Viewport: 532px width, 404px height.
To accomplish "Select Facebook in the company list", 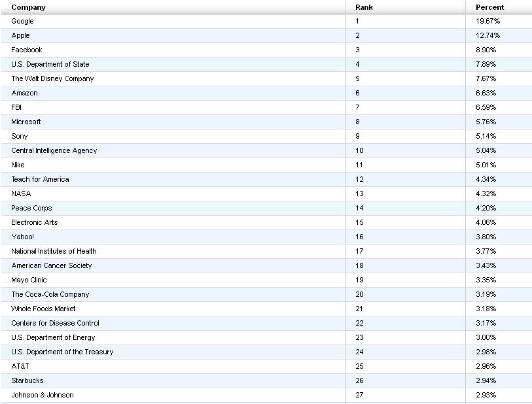I will click(x=26, y=50).
